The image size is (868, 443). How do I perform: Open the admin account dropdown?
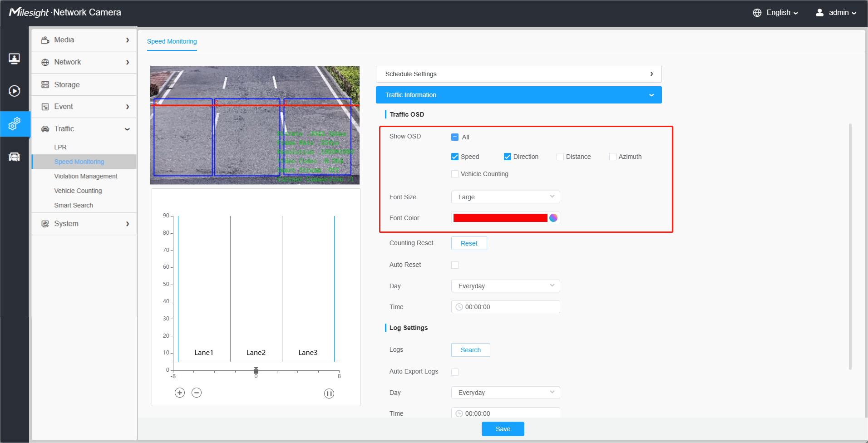coord(843,13)
